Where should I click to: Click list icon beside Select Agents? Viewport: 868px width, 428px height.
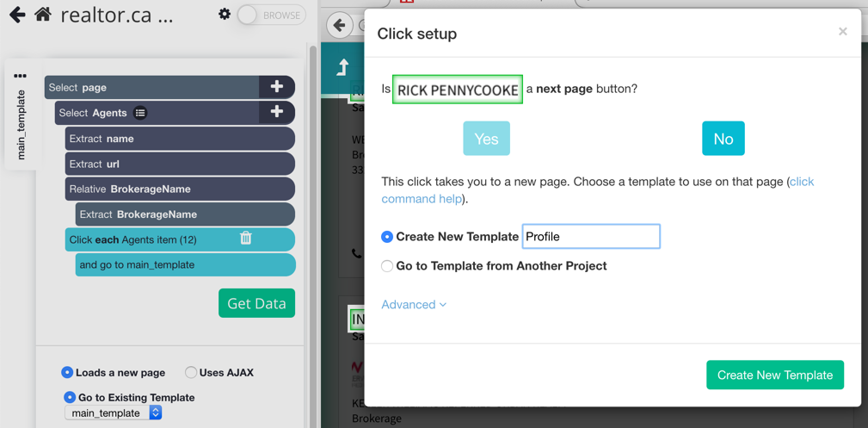click(140, 113)
